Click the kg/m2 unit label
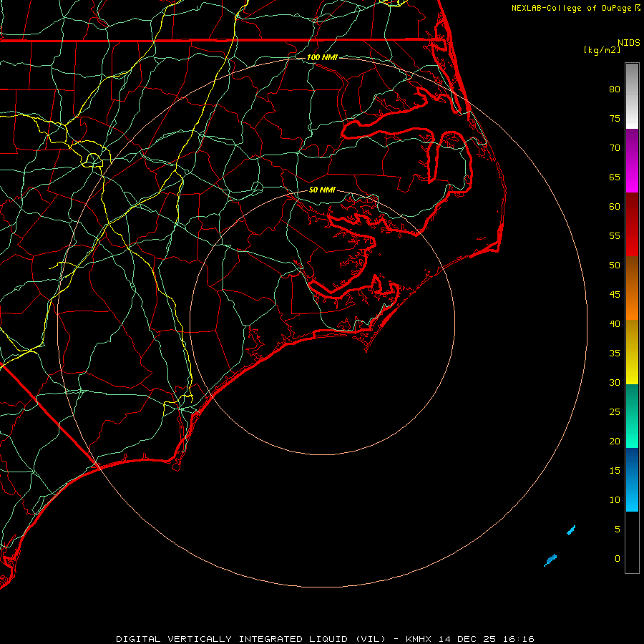Screen dimensions: 644x644 [602, 50]
